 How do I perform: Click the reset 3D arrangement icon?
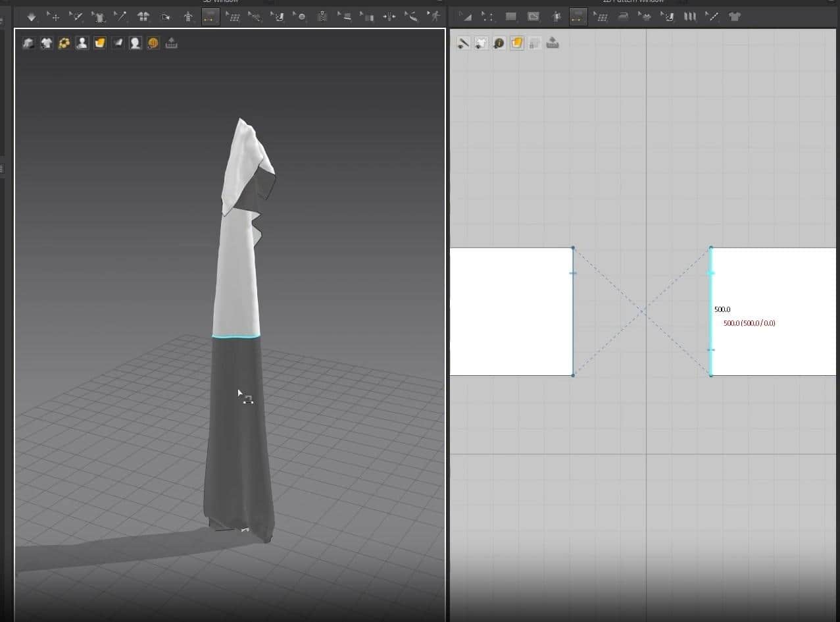coord(166,16)
